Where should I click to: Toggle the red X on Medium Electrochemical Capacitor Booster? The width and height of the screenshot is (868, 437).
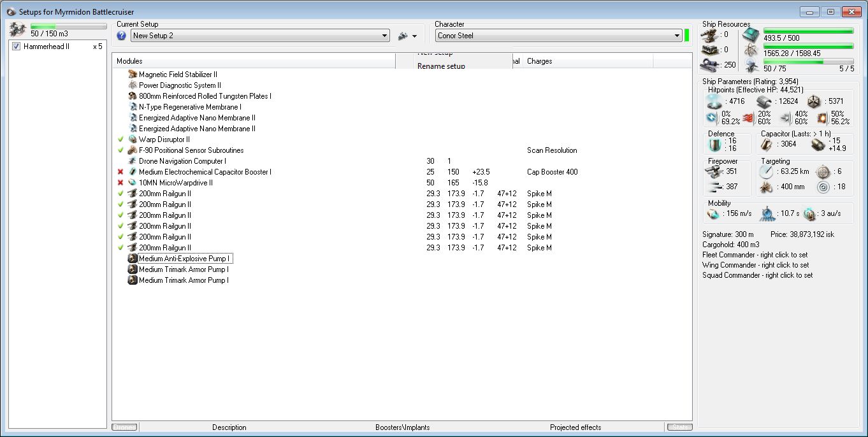tap(120, 172)
